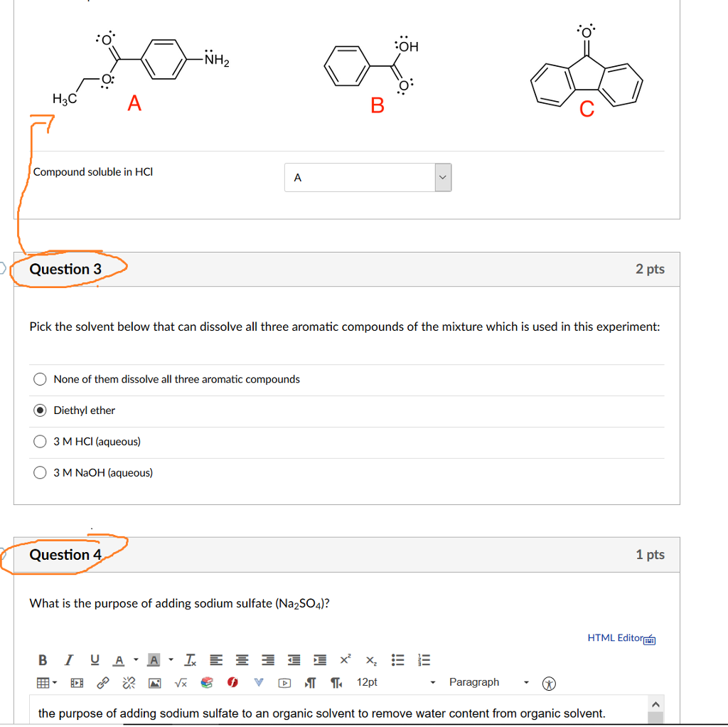The height and width of the screenshot is (727, 728).
Task: Insert a subscript character
Action: tap(370, 661)
